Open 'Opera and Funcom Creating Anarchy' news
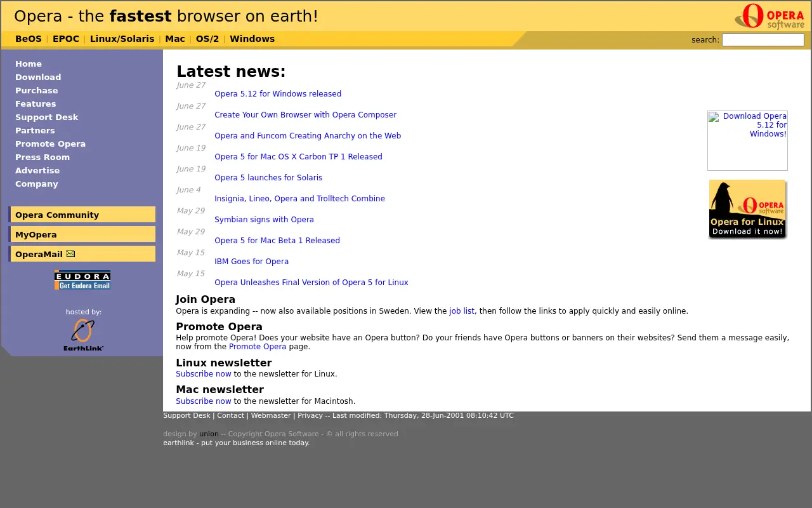 308,136
